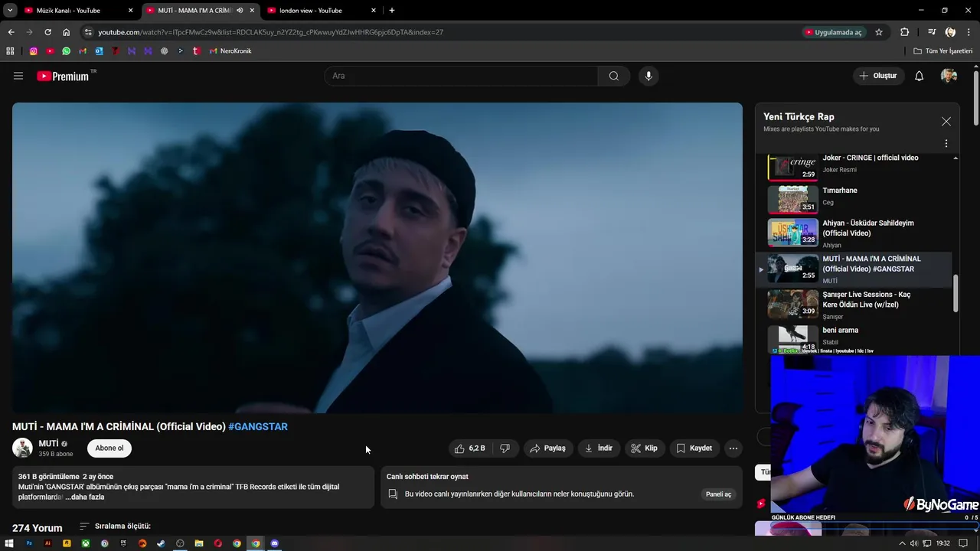Viewport: 980px width, 551px height.
Task: Open the bookmarks apps grid
Action: point(10,51)
